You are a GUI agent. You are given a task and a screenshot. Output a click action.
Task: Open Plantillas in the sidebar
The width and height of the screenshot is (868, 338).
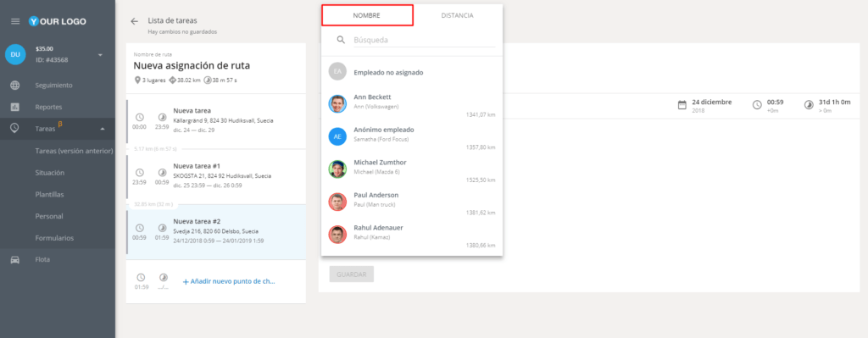pos(49,194)
